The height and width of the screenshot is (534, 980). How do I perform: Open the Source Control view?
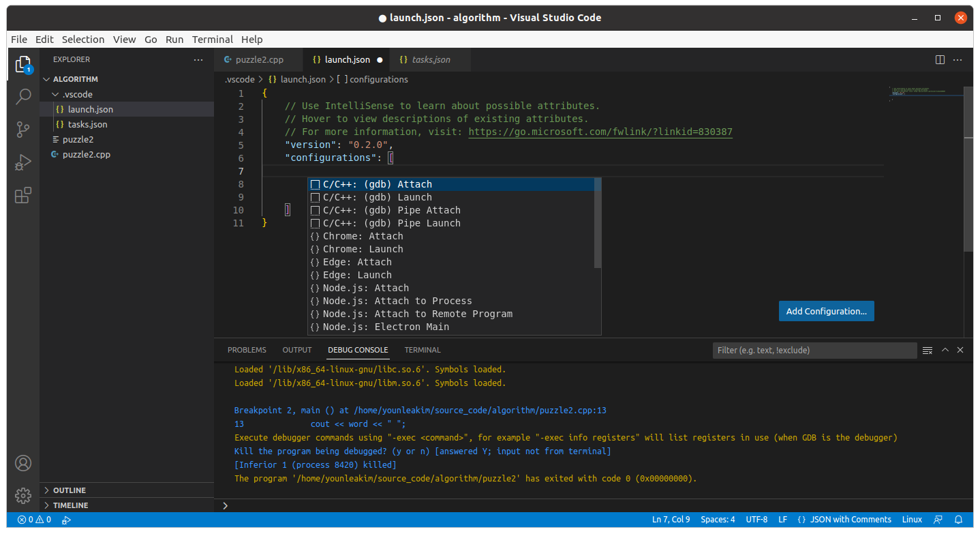click(x=23, y=130)
